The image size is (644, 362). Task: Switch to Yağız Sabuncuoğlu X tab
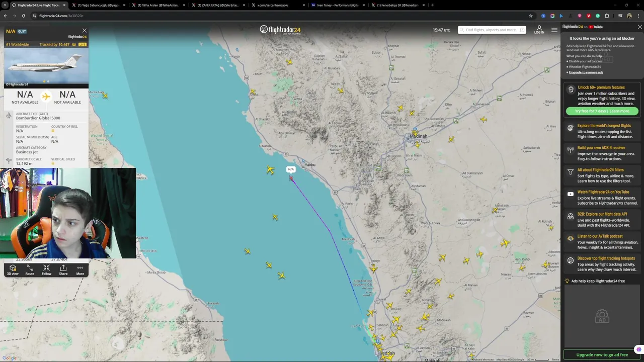tap(98, 5)
